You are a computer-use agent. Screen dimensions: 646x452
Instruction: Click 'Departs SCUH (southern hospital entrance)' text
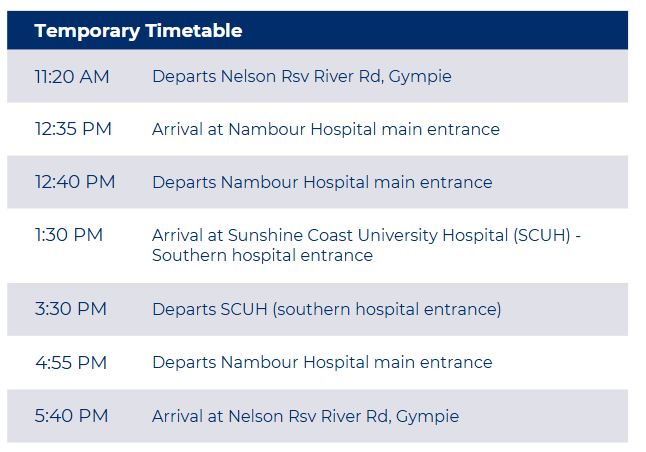[326, 309]
